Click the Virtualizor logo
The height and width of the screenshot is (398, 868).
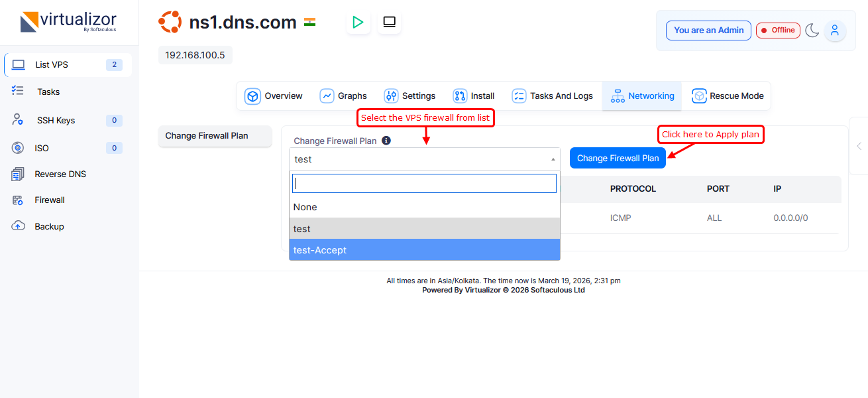pyautogui.click(x=69, y=22)
